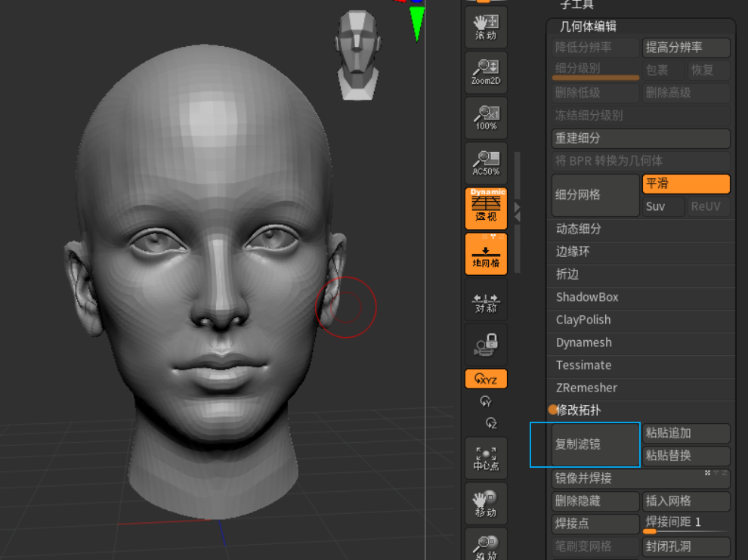
Task: Click the 中心点 (Frame) icon
Action: click(x=486, y=458)
